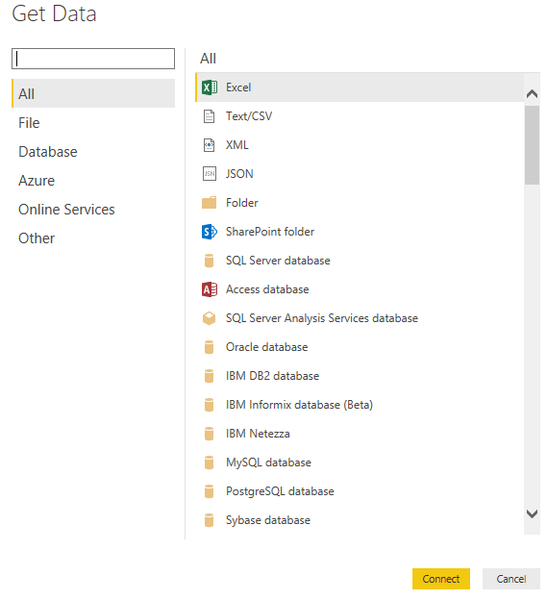Select the Access database label
Image resolution: width=547 pixels, height=600 pixels.
pyautogui.click(x=268, y=290)
